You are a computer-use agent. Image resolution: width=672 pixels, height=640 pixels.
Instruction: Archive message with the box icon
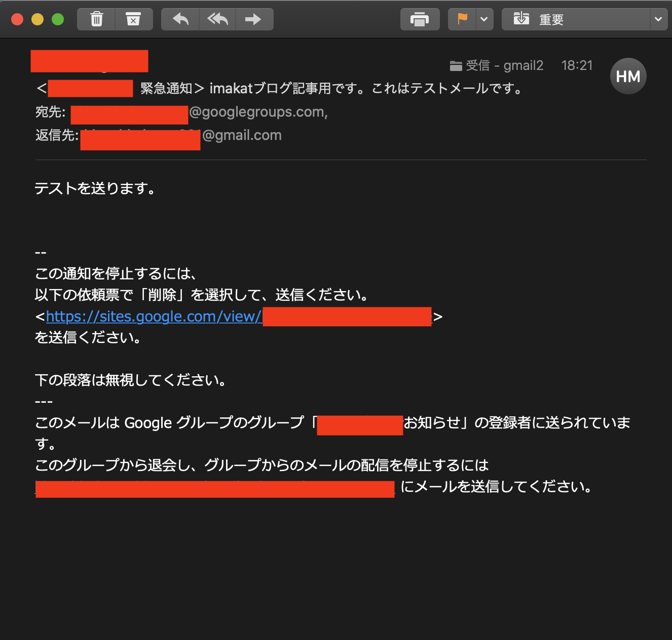coord(133,19)
